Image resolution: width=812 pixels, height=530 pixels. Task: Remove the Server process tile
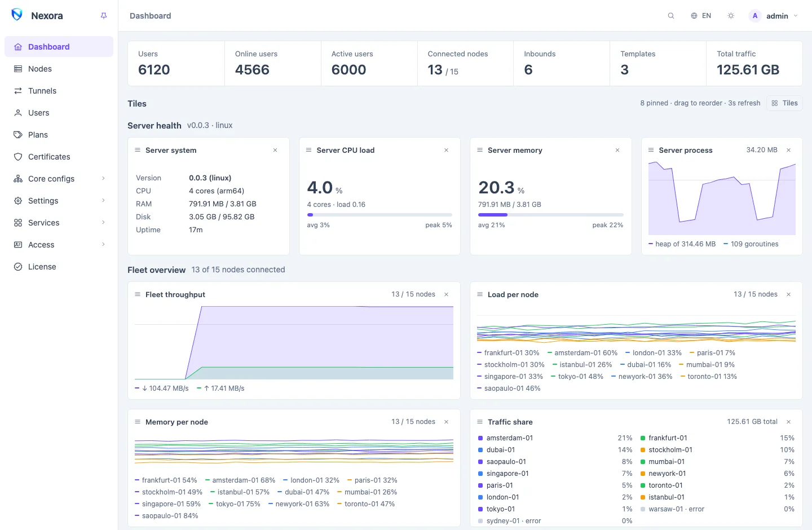tap(788, 150)
